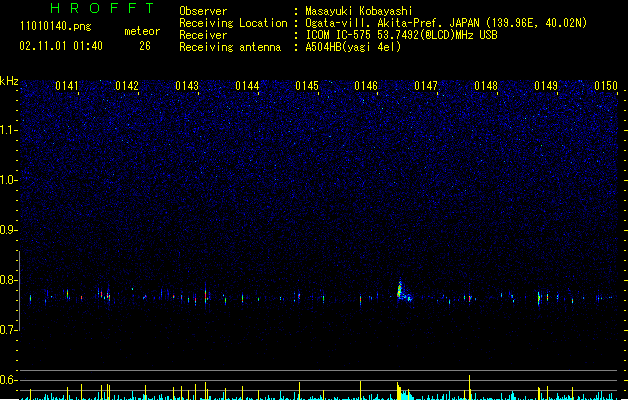Click the large meteor echo before 0147
This screenshot has width=629, height=400.
[x=402, y=290]
